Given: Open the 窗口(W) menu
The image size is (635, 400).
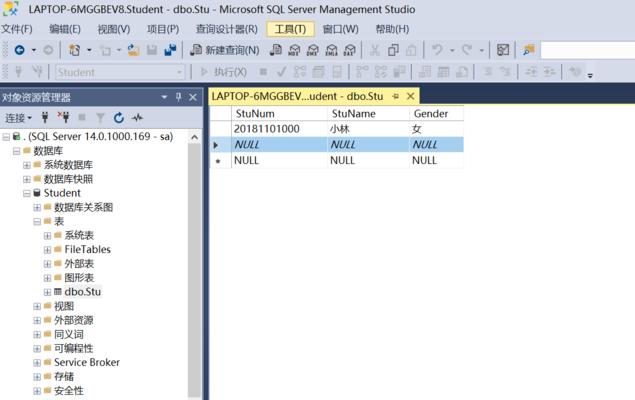Looking at the screenshot, I should pos(341,29).
